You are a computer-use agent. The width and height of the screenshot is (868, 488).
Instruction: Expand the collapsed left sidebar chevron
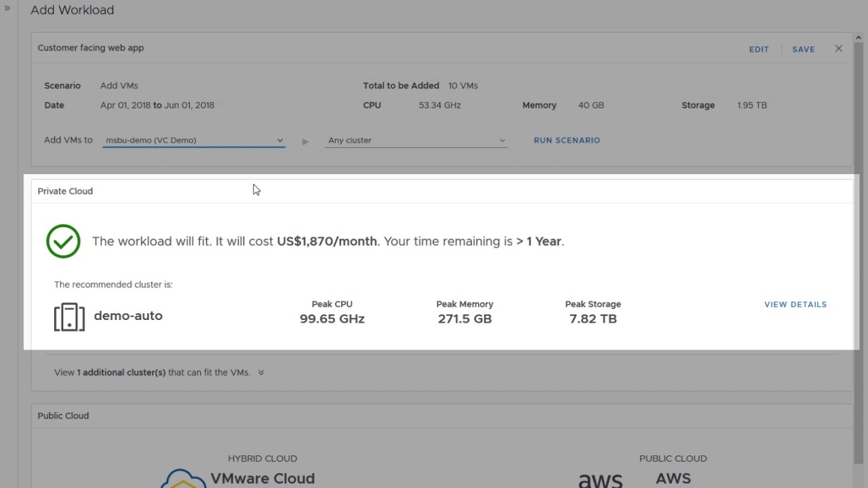7,9
